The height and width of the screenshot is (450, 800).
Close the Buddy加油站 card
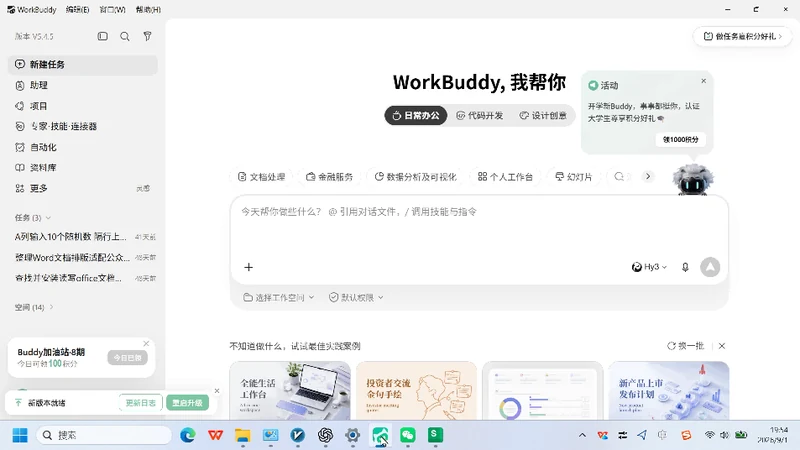[146, 343]
